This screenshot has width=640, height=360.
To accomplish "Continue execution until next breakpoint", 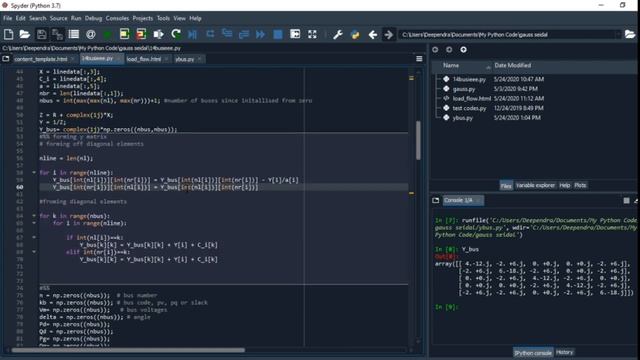I will click(x=260, y=35).
